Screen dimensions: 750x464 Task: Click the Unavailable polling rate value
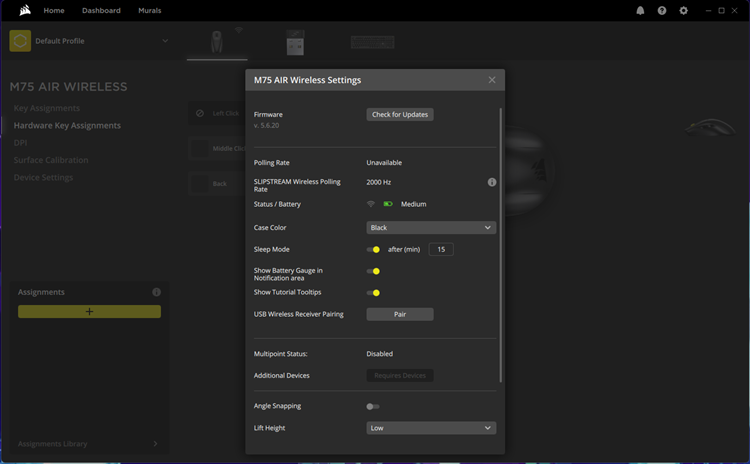pos(384,163)
